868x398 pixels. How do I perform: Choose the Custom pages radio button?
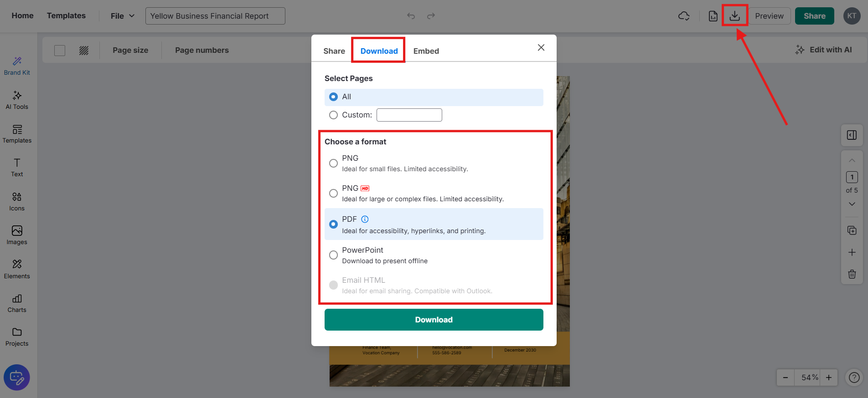pos(334,115)
